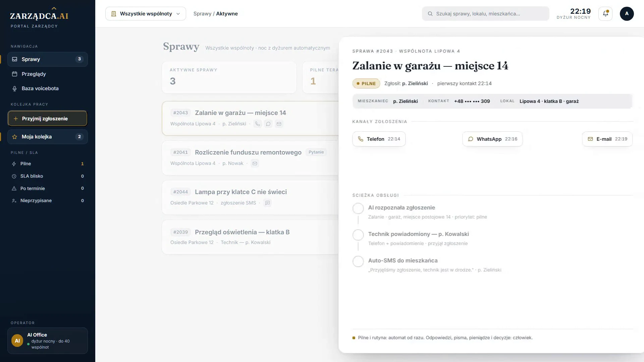Screen dimensions: 644x362
Task: Show Nieprzypisane cases
Action: coord(48,201)
